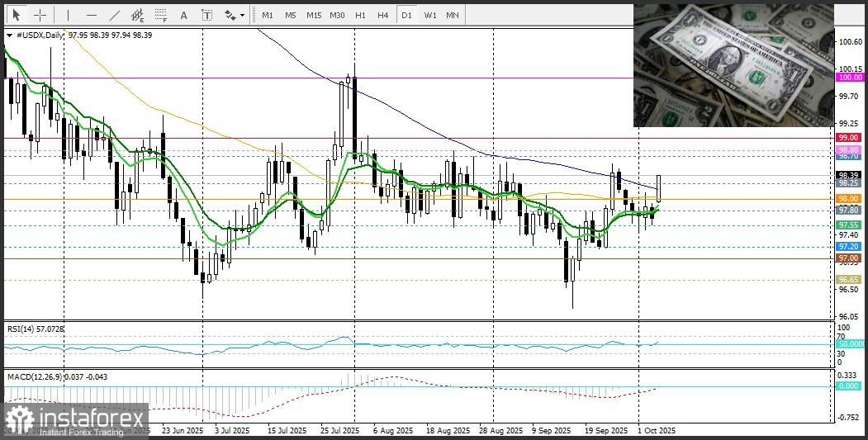Viewport: 868px width, 440px height.
Task: Click the 18 Aug 2025 date label
Action: (448, 430)
